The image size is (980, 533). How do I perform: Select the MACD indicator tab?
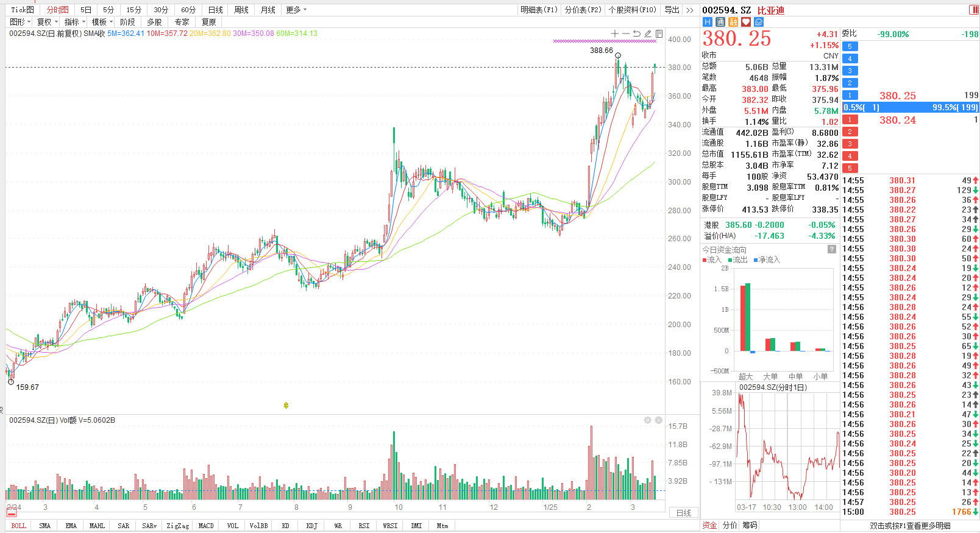(206, 526)
